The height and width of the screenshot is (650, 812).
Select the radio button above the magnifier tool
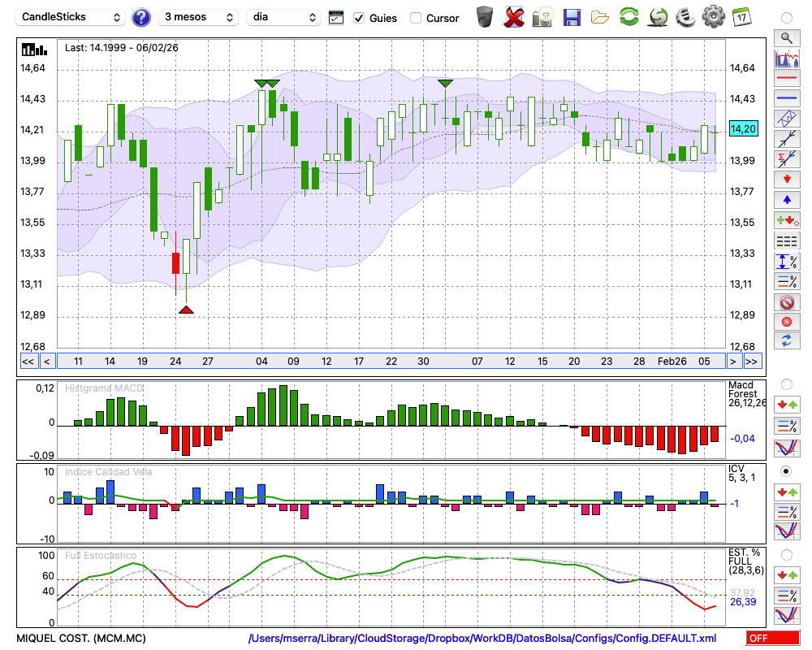point(786,18)
